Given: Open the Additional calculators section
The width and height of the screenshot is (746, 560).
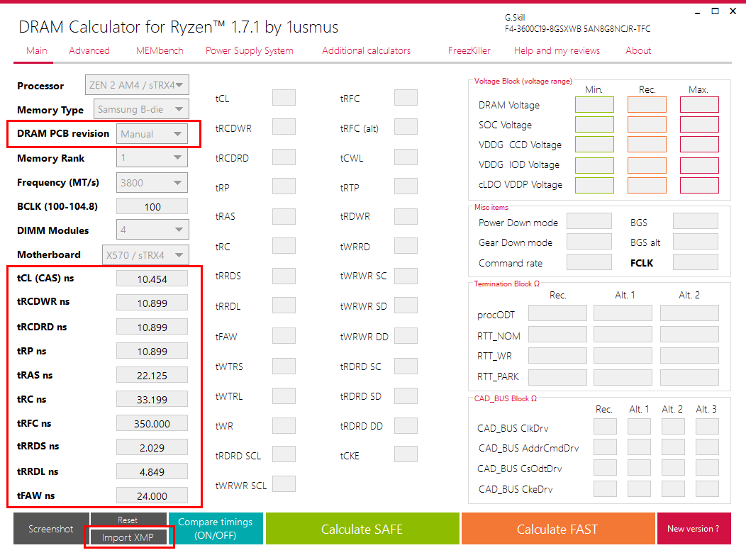Looking at the screenshot, I should (x=366, y=50).
